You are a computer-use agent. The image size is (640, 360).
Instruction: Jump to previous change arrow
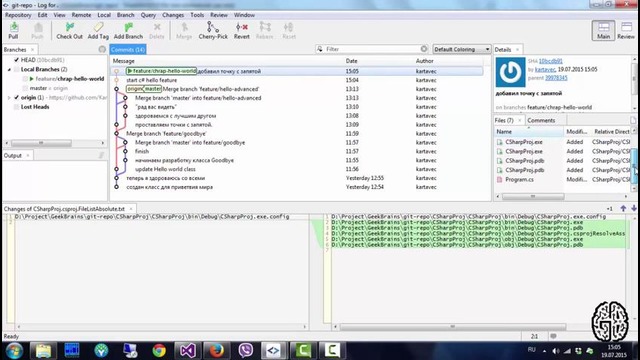[623, 209]
